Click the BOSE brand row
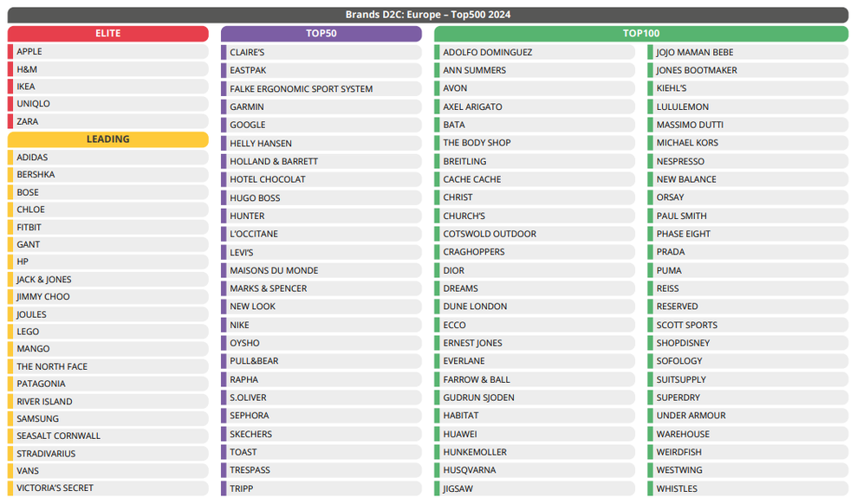This screenshot has width=857, height=504. 107,192
